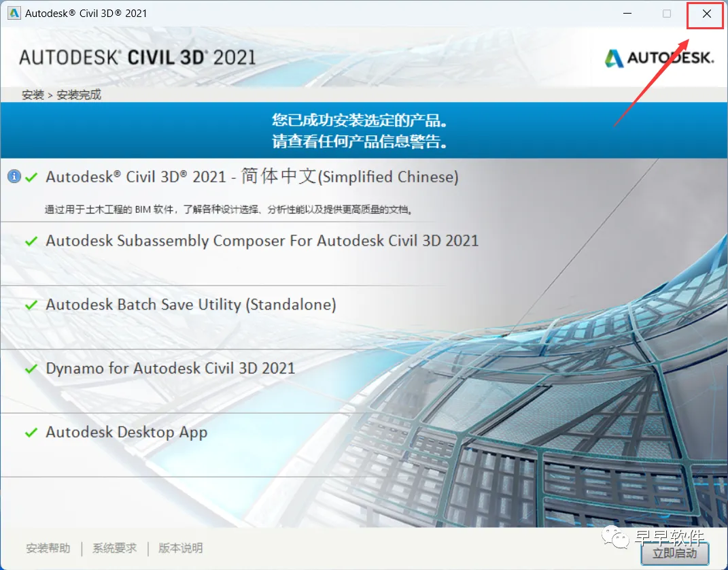
Task: Close the installer window
Action: [x=706, y=14]
